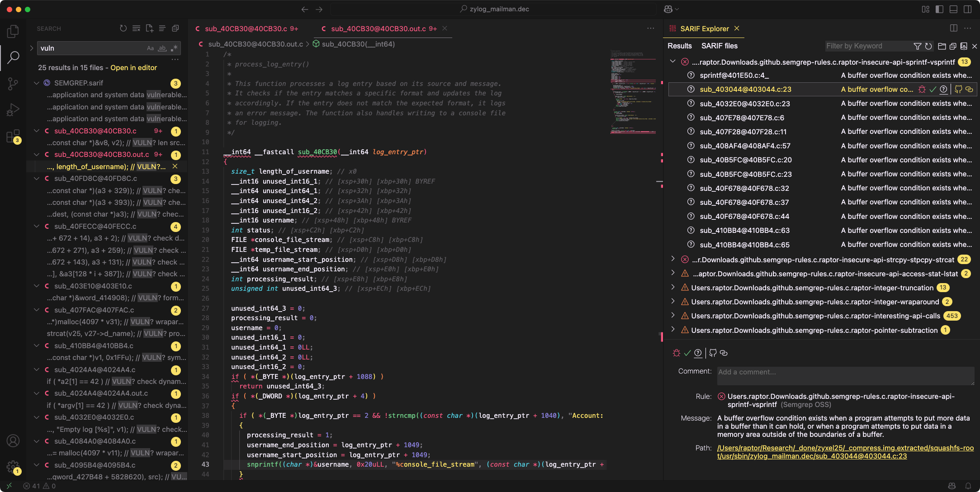This screenshot has width=980, height=492.
Task: Click the filter funnel icon in SARIF Explorer
Action: tap(917, 46)
